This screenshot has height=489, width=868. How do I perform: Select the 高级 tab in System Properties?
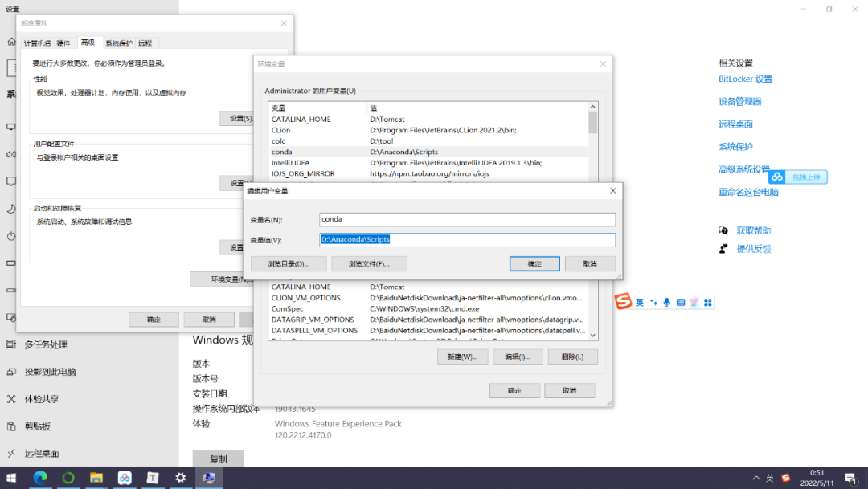[x=88, y=43]
